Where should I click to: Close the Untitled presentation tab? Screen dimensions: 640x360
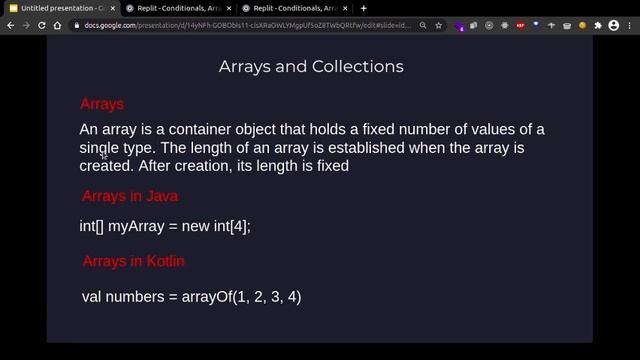point(113,8)
